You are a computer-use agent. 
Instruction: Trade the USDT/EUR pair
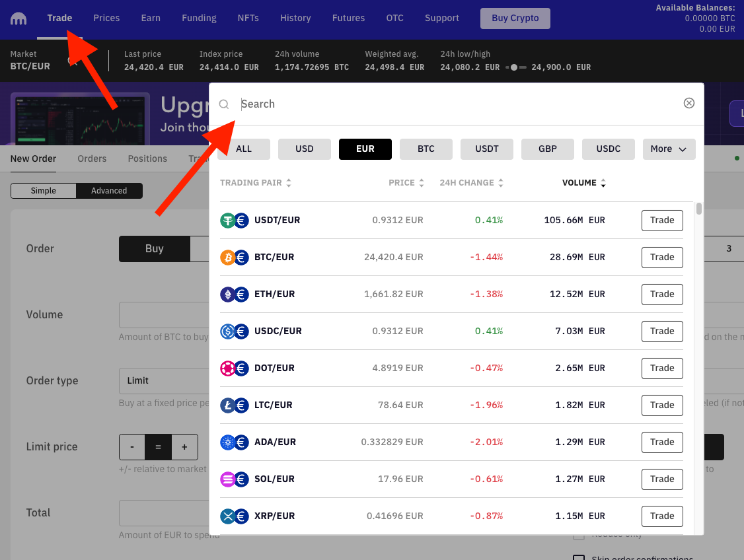(x=662, y=221)
